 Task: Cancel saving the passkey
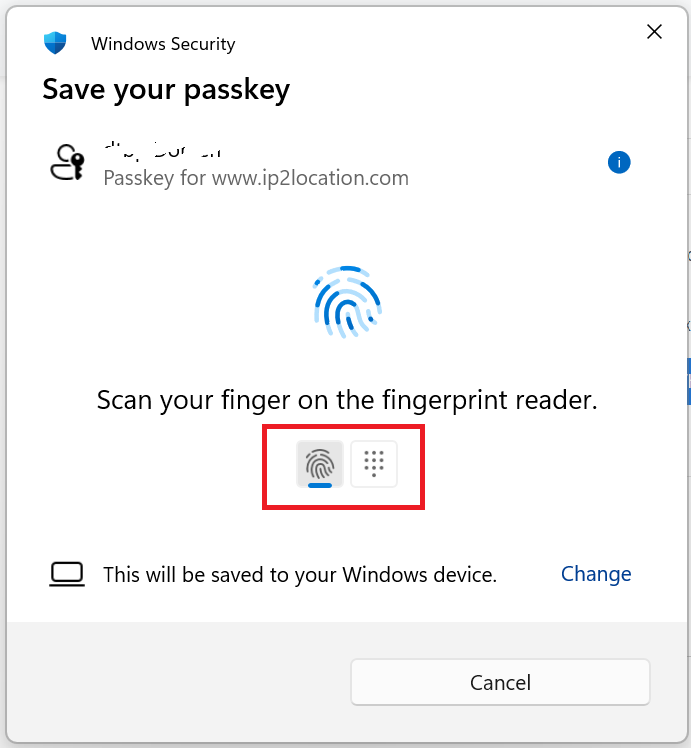tap(500, 682)
